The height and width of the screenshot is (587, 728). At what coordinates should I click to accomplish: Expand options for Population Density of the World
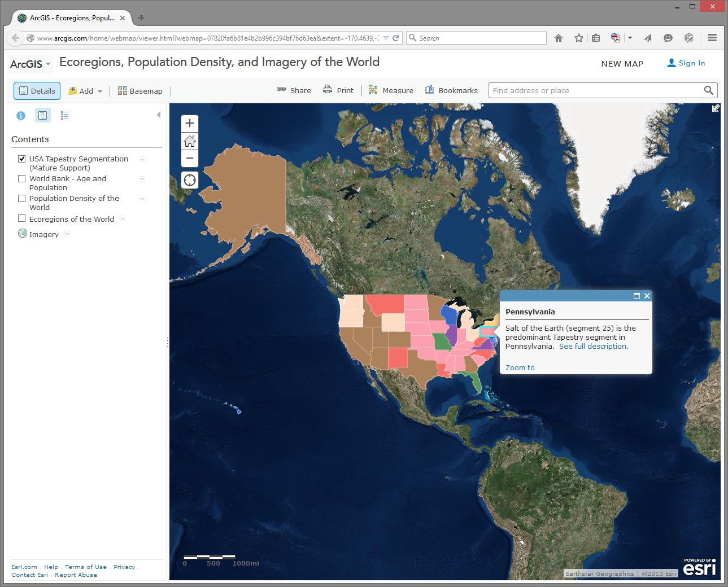click(x=142, y=199)
